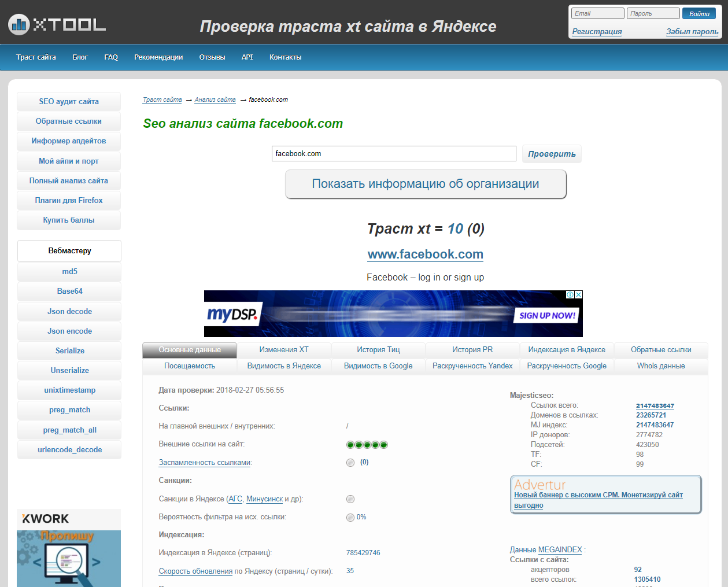This screenshot has width=728, height=587.
Task: Open the FAQ menu item
Action: (111, 57)
